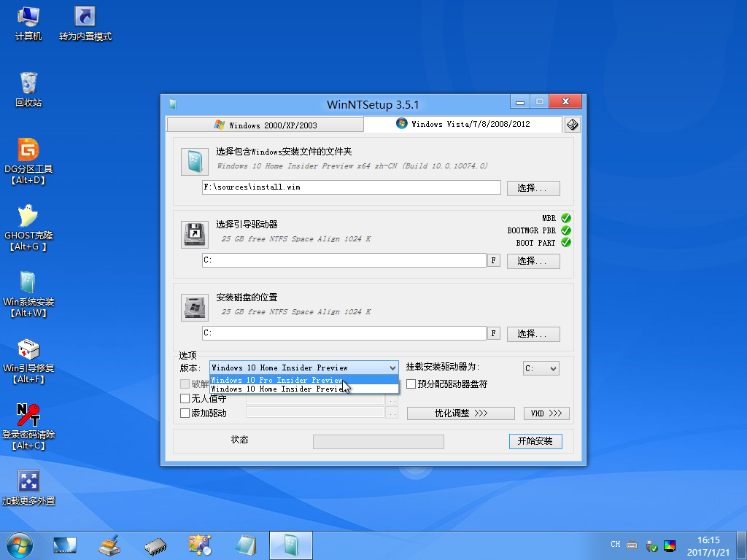Click the Windows install source folder icon
Viewport: 747px width, 560px height.
[x=194, y=161]
